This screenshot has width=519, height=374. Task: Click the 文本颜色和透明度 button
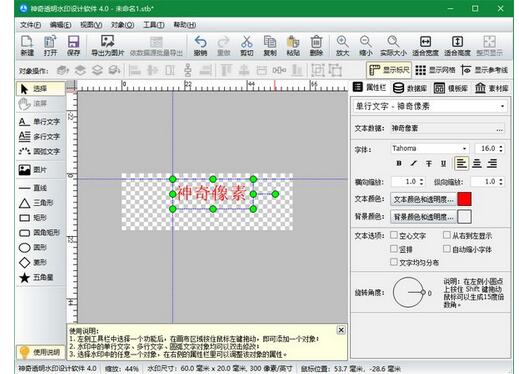423,199
